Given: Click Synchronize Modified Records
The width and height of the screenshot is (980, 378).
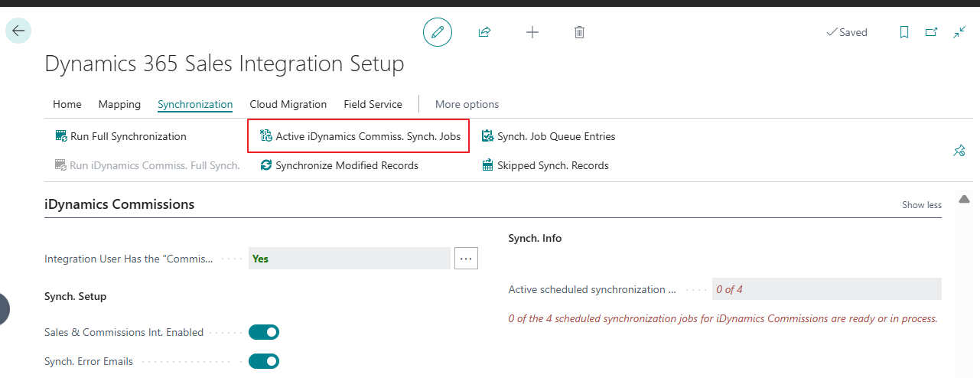Looking at the screenshot, I should point(339,165).
